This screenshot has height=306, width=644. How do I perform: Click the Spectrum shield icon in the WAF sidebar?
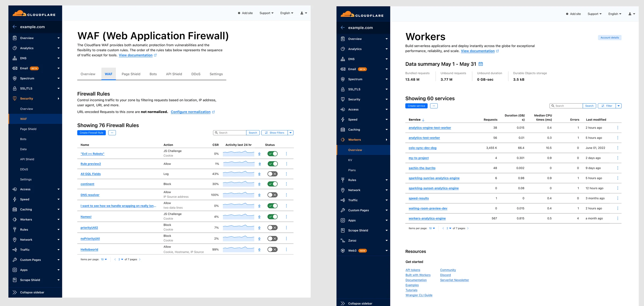point(15,78)
